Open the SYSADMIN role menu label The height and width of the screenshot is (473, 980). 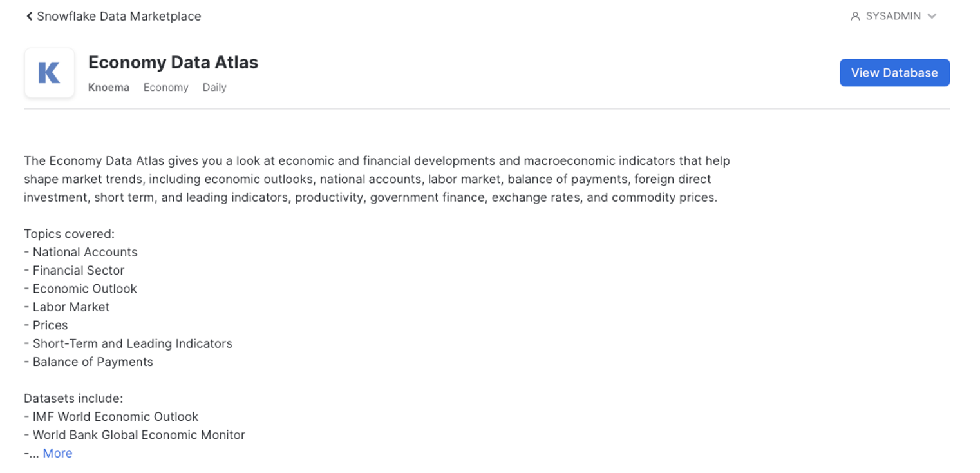tap(893, 16)
